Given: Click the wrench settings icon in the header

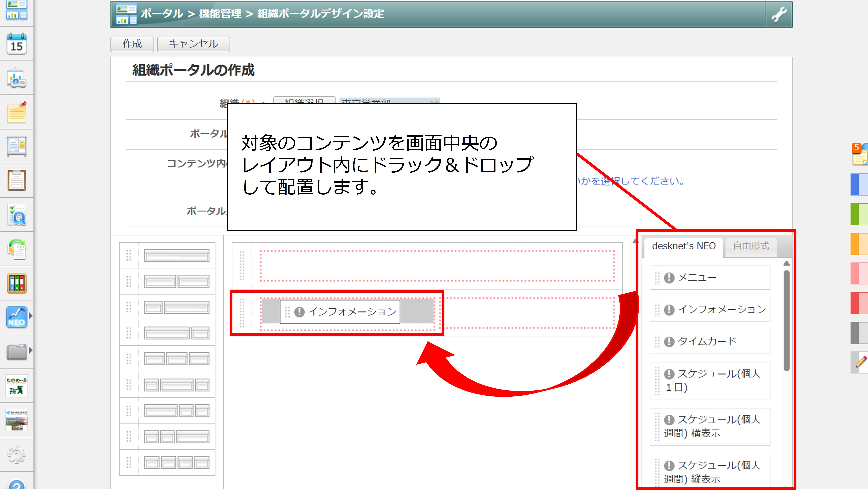Looking at the screenshot, I should coord(779,14).
